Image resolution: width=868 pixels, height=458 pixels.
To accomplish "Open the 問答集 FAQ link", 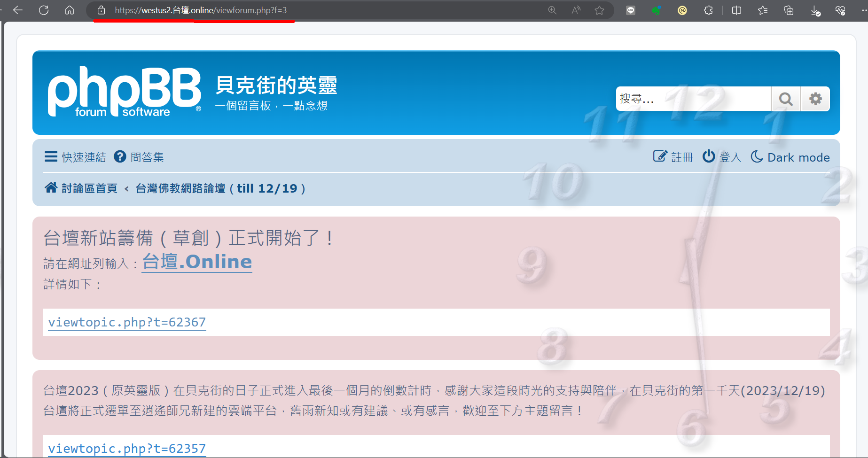I will tap(139, 157).
